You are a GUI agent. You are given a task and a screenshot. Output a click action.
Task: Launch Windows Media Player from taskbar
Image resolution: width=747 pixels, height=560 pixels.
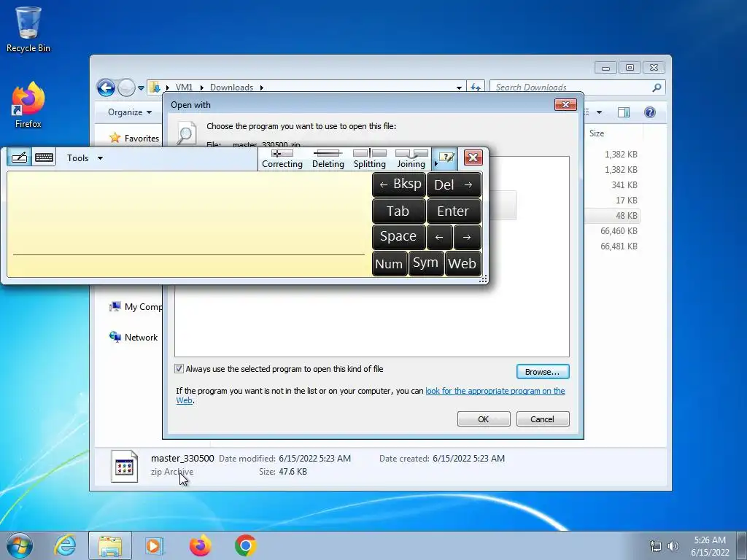pyautogui.click(x=155, y=545)
